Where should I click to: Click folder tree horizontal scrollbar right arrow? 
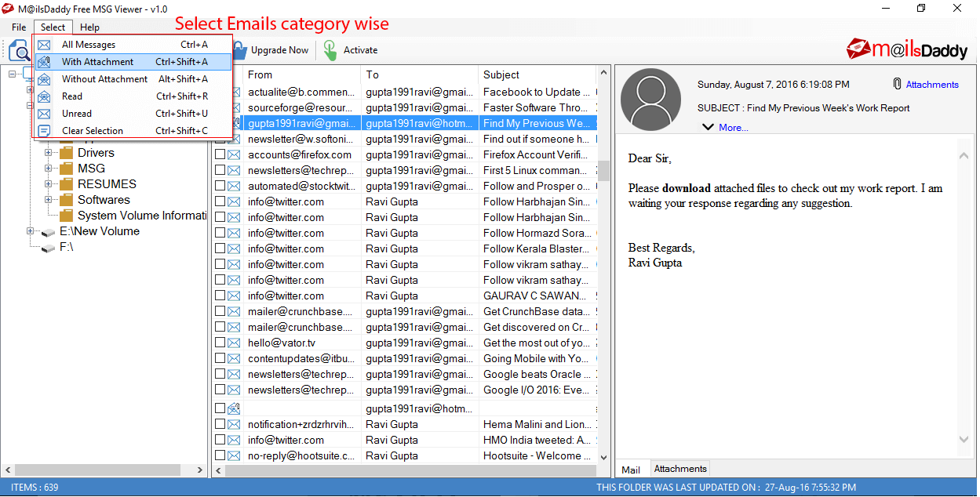click(200, 470)
